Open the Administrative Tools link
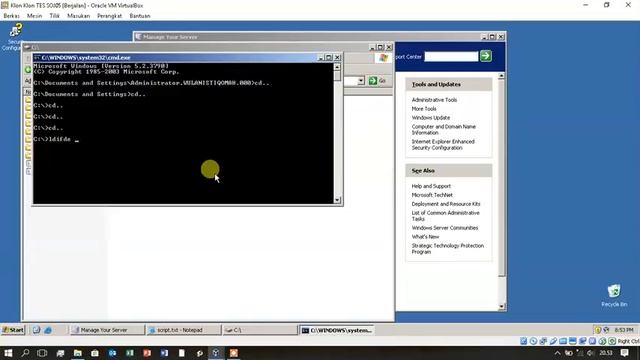 434,100
